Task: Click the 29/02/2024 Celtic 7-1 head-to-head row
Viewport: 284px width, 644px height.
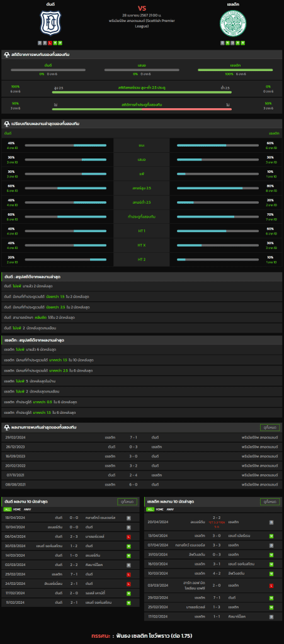Action: tap(142, 438)
